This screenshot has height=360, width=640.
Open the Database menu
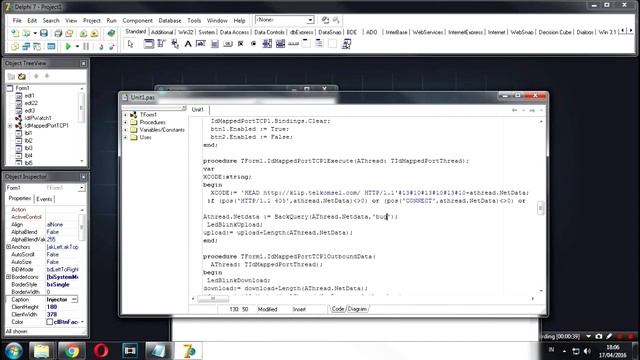[170, 20]
